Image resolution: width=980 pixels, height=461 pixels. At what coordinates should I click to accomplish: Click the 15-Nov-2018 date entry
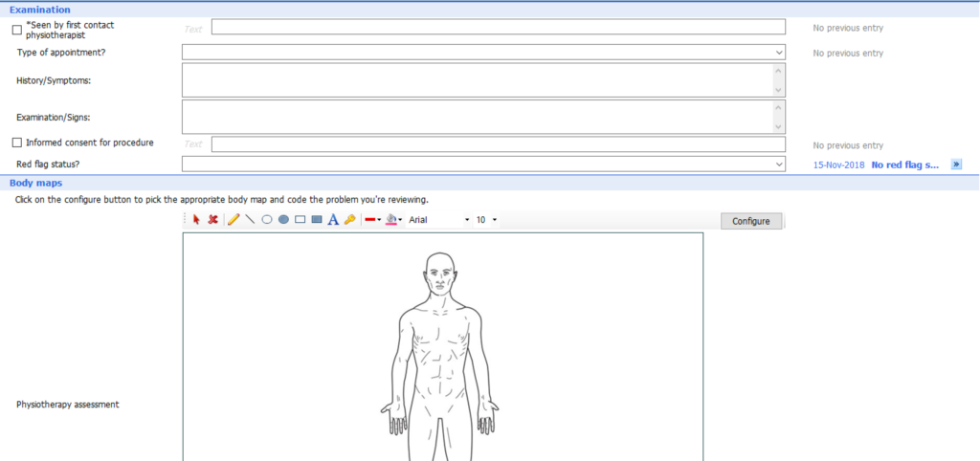(x=838, y=165)
